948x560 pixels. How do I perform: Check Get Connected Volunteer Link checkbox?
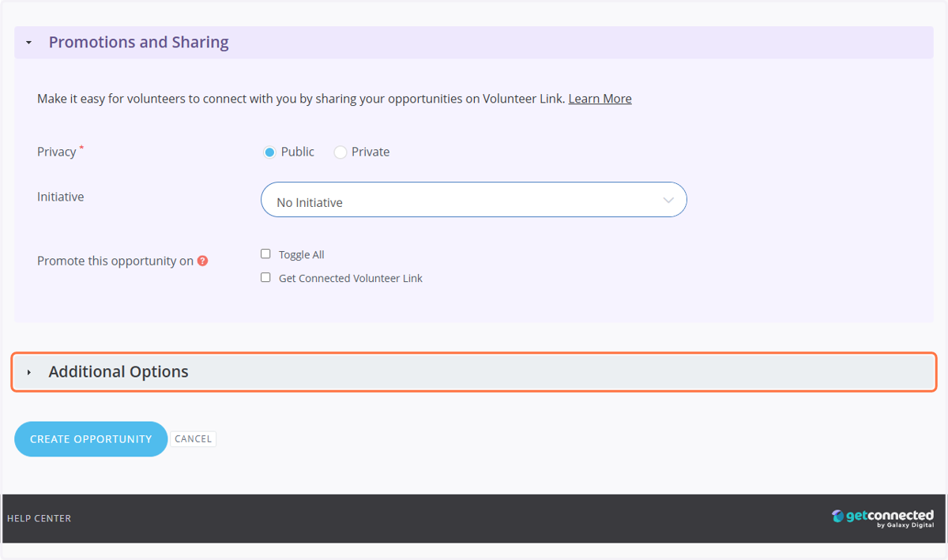pos(265,277)
